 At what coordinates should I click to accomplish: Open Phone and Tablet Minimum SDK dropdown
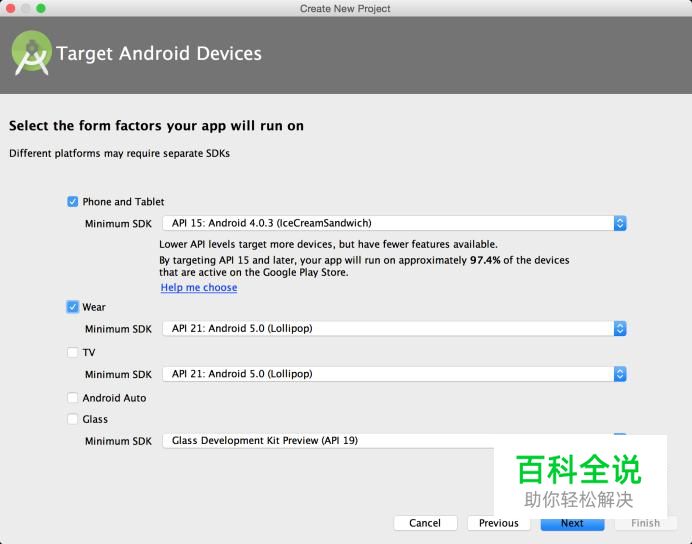pos(394,223)
